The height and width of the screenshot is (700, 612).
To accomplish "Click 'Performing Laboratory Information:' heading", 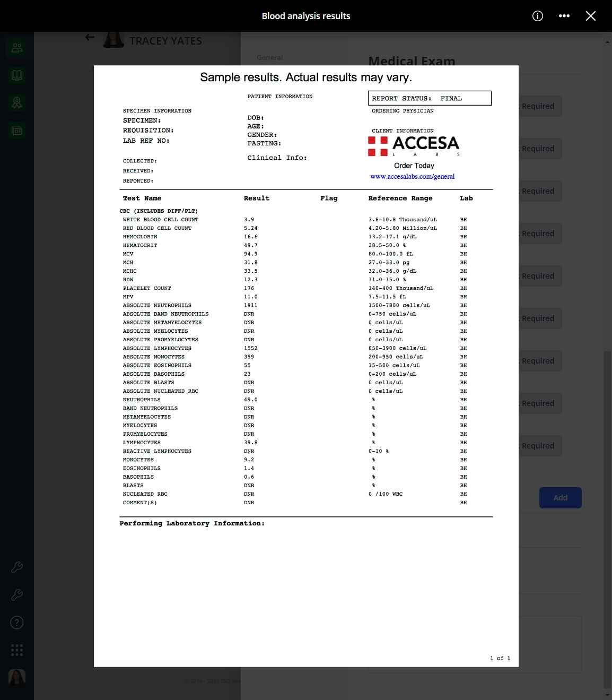I will click(192, 524).
